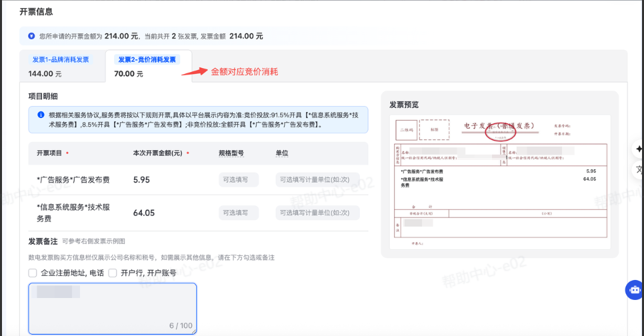The height and width of the screenshot is (336, 644).
Task: Open the 发票预览 invoice thumbnail
Action: (499, 184)
